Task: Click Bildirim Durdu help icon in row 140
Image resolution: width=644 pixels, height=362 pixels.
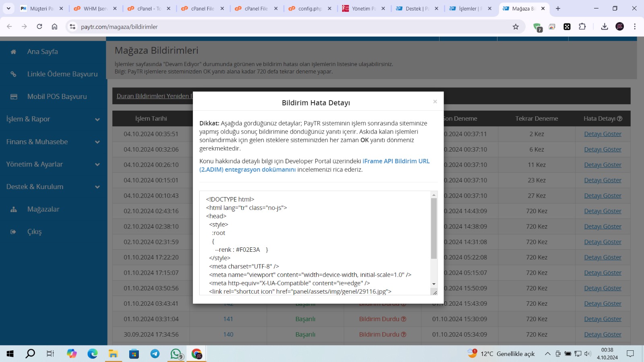Action: coord(403,335)
